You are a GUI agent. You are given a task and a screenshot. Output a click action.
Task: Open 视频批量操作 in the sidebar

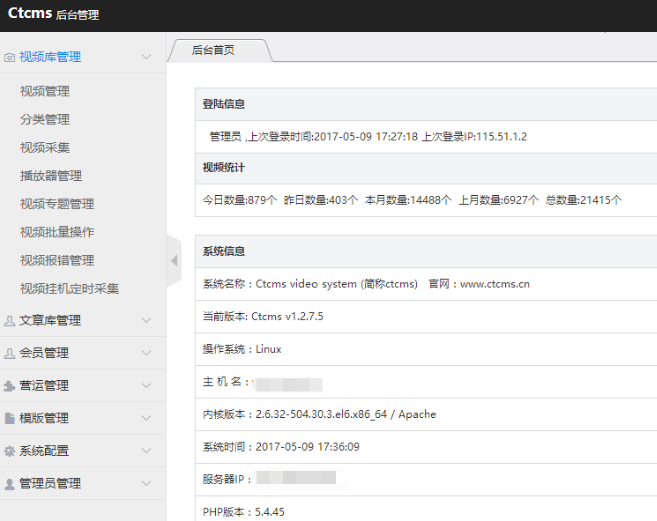click(57, 232)
